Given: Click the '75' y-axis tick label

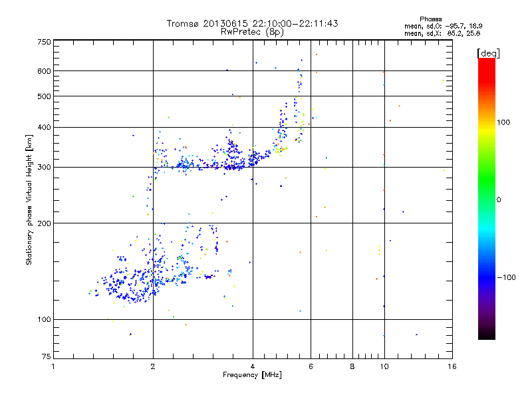Looking at the screenshot, I should pos(47,356).
